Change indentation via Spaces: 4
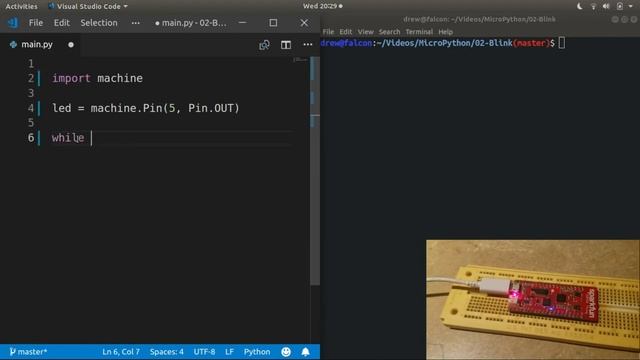The image size is (640, 360). tap(167, 351)
